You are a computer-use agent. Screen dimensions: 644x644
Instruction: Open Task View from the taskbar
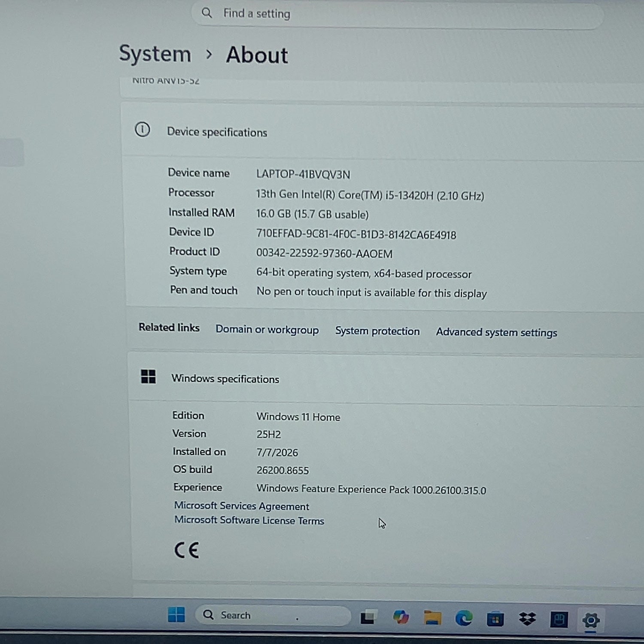369,617
